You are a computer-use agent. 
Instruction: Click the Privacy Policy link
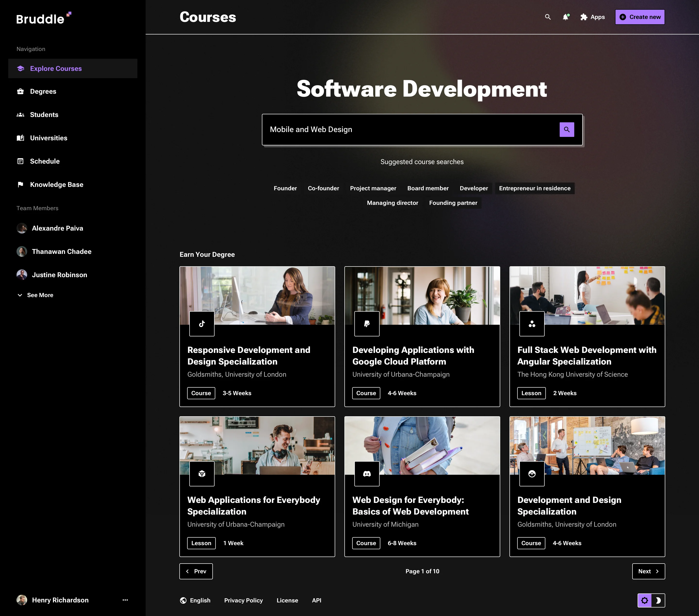point(243,600)
